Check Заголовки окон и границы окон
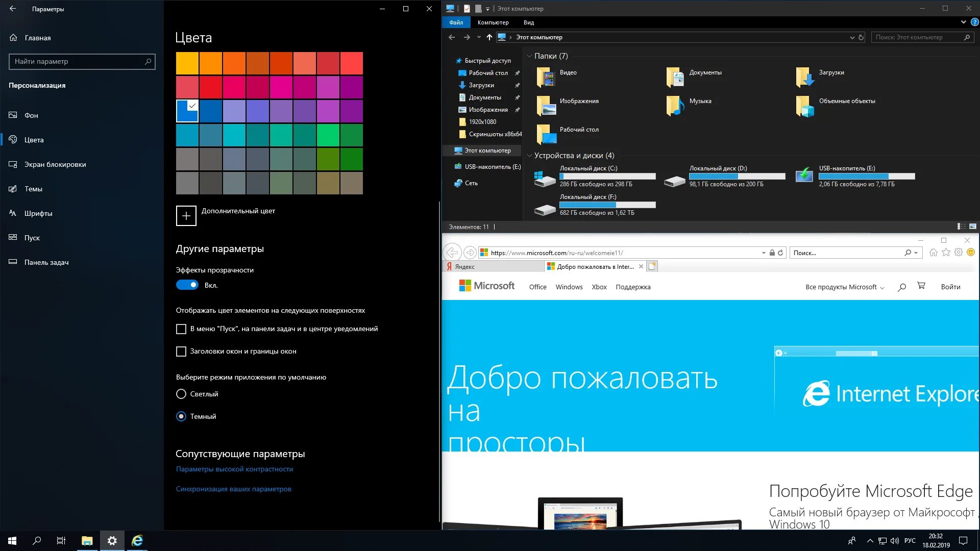980x551 pixels. tap(181, 352)
